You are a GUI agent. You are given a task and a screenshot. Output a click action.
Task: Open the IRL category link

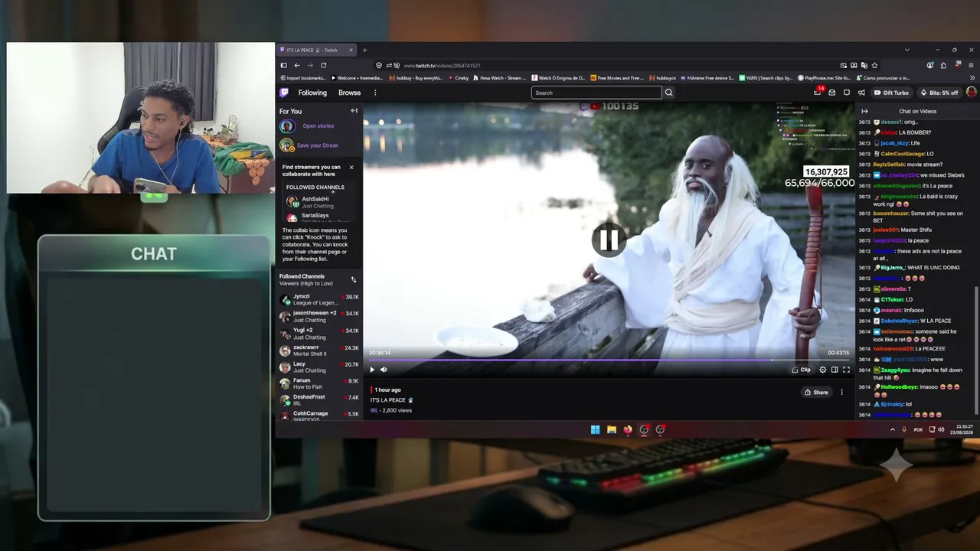[374, 410]
